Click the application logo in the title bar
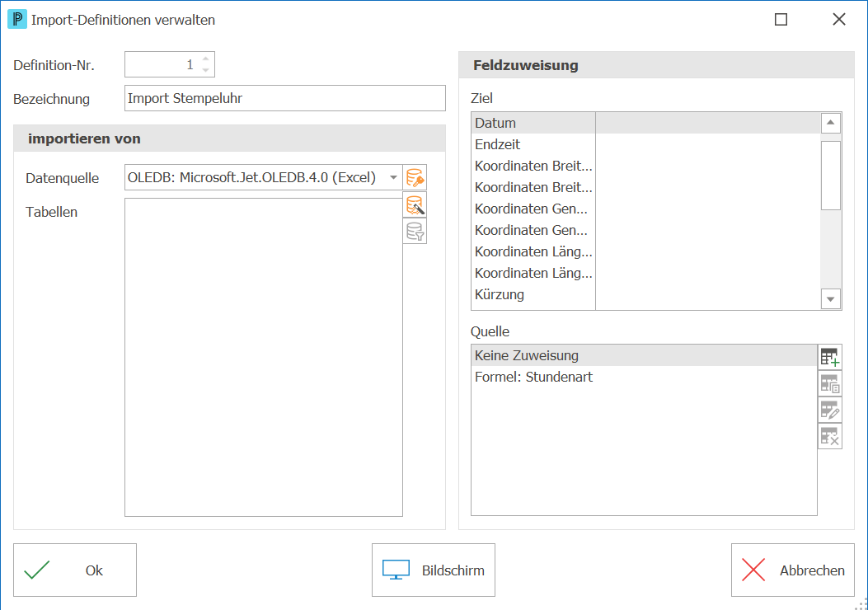The width and height of the screenshot is (868, 610). pyautogui.click(x=17, y=20)
